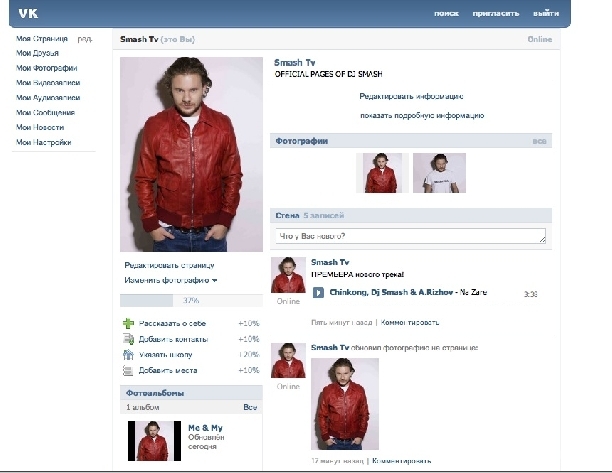Click Редактировать страницу link
Viewport: 612px width, 473px height.
click(169, 265)
